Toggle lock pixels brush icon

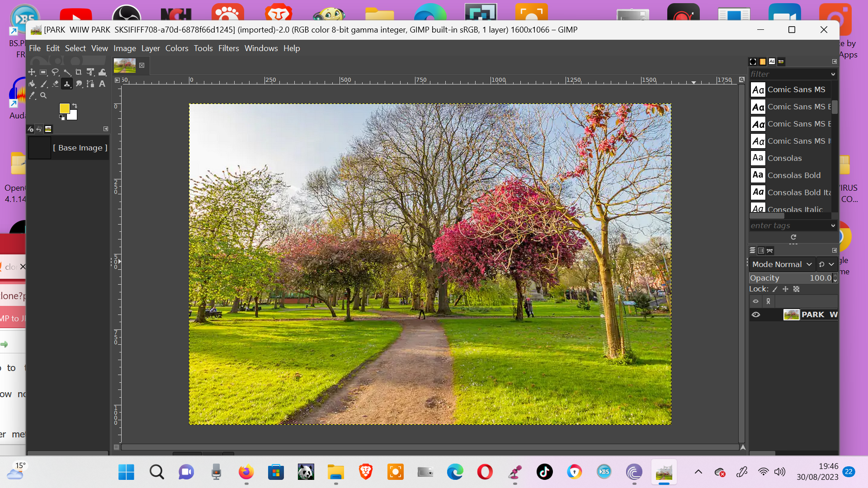point(775,289)
